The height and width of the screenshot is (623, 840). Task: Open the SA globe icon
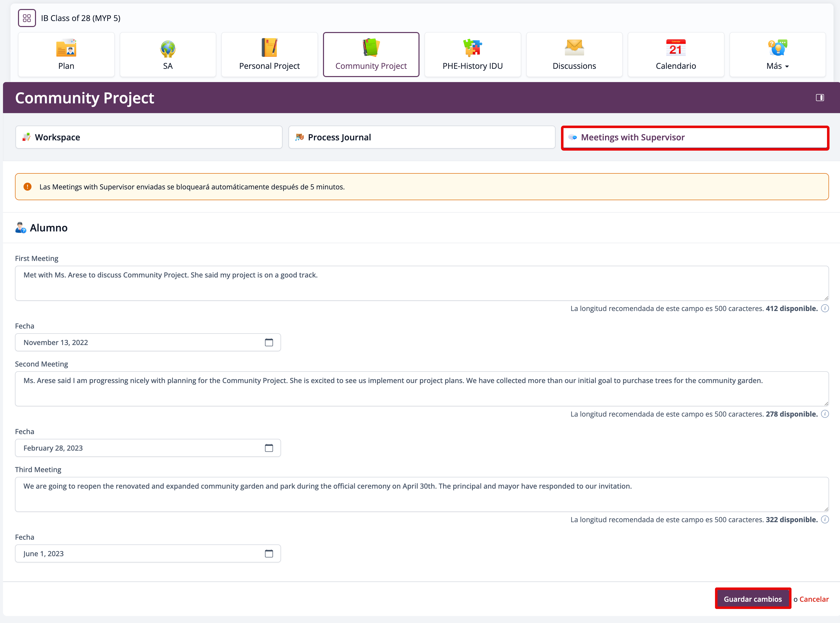click(x=168, y=48)
